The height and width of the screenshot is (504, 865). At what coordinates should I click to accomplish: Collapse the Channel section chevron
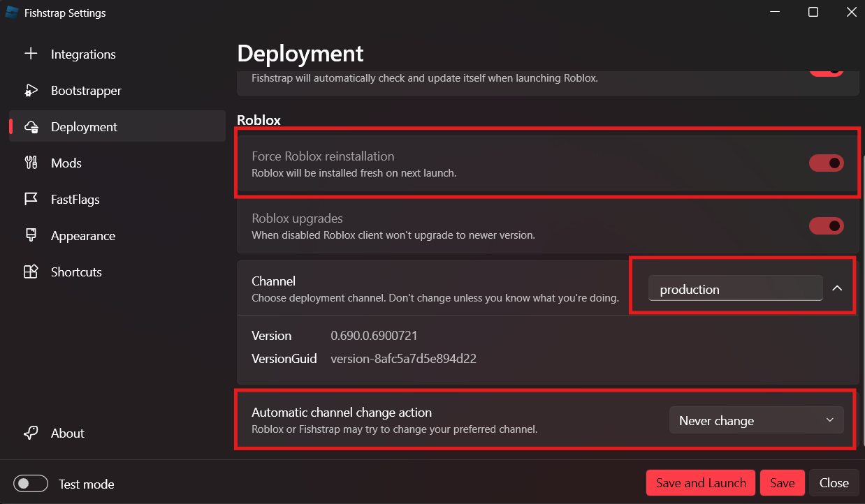[x=836, y=288]
